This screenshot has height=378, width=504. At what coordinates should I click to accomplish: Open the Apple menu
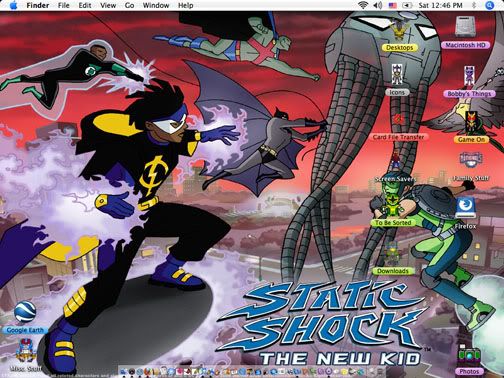click(x=14, y=5)
